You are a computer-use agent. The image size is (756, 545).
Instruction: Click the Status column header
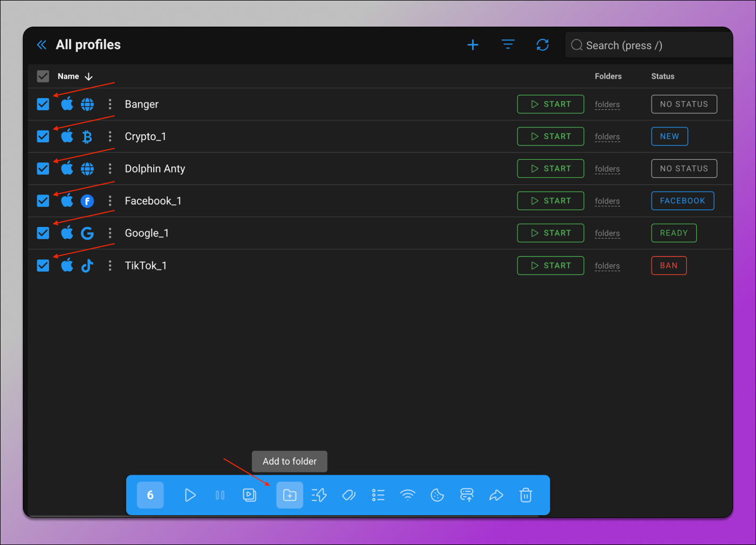pos(663,76)
